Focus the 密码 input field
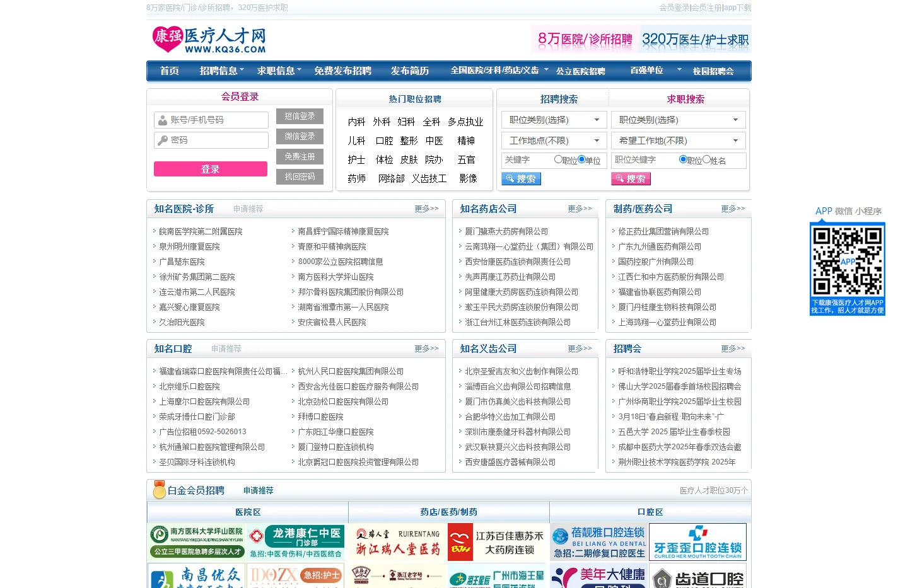898x588 pixels. 211,140
